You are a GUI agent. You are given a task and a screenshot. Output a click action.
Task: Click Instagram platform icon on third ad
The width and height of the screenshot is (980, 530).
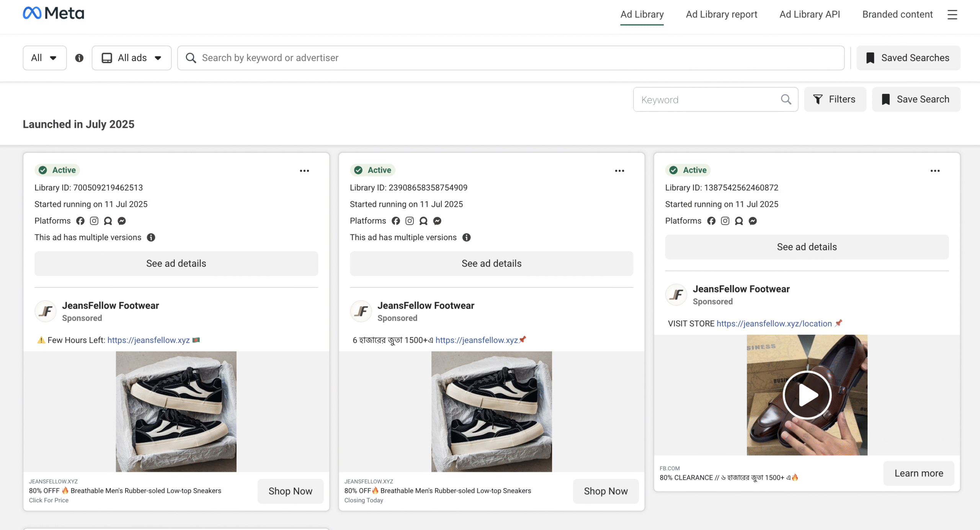[725, 221]
